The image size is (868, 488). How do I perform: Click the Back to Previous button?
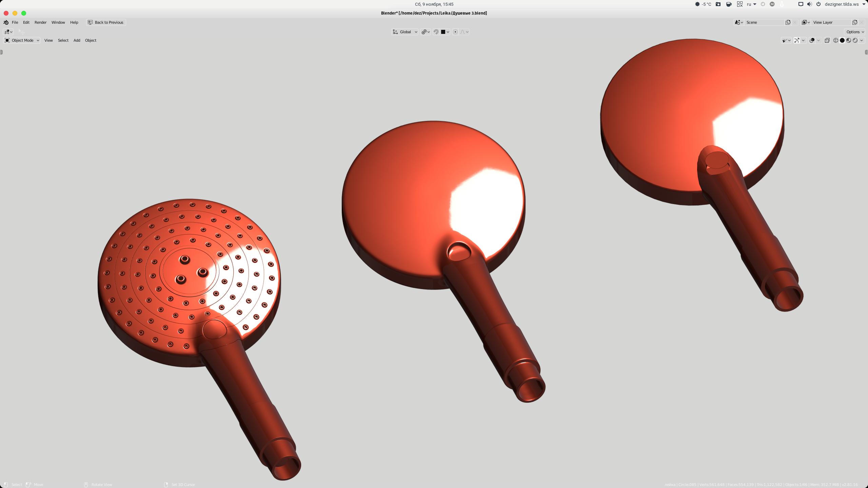point(105,22)
